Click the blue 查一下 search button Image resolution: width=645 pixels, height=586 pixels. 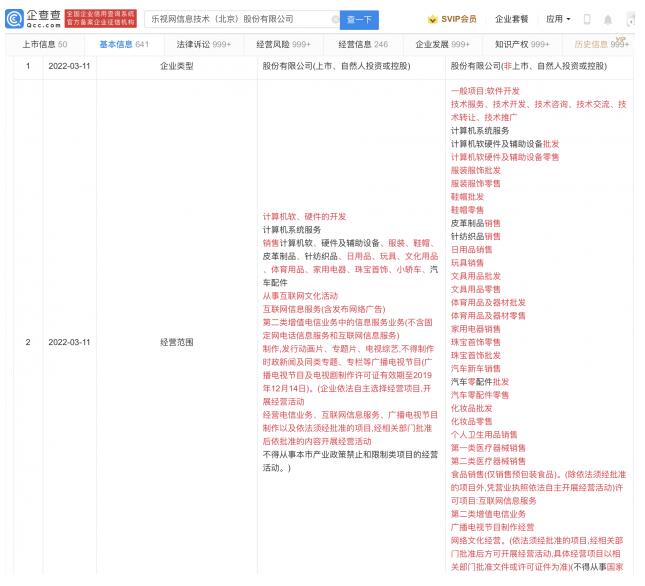tap(359, 20)
